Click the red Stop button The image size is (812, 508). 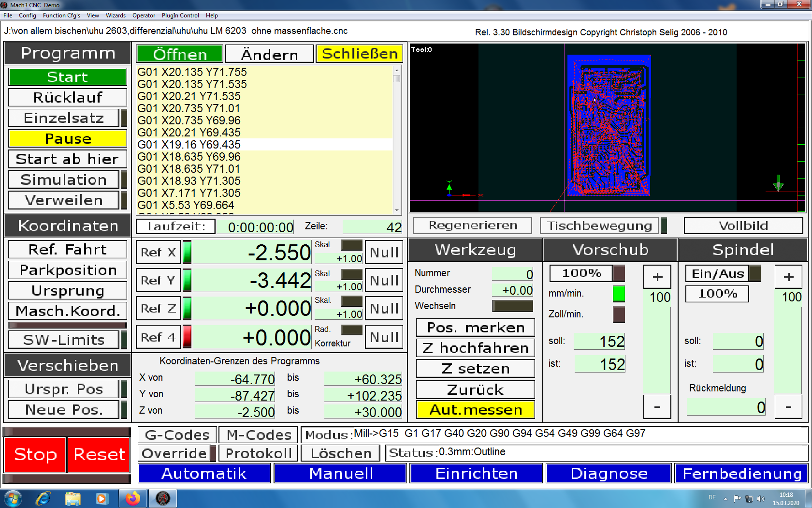pyautogui.click(x=35, y=454)
